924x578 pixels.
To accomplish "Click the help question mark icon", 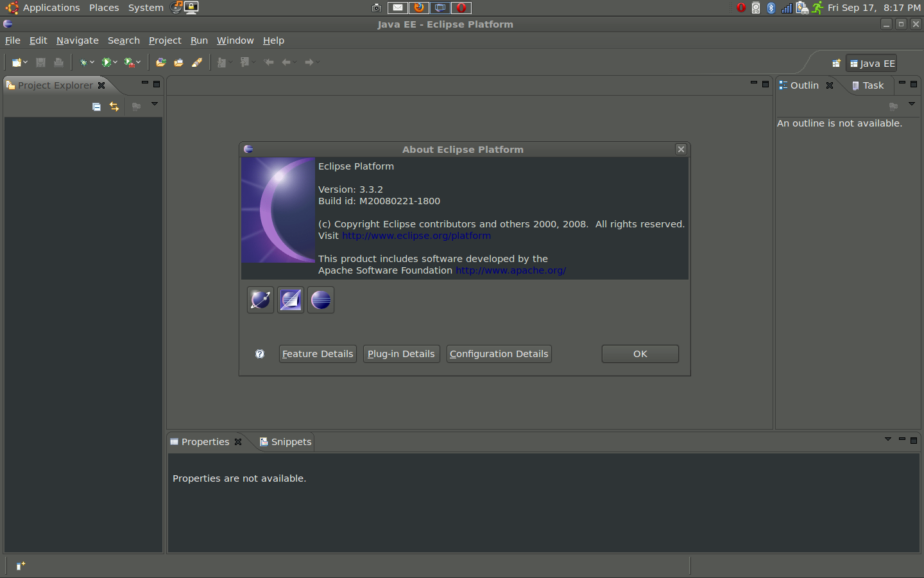I will [x=260, y=354].
